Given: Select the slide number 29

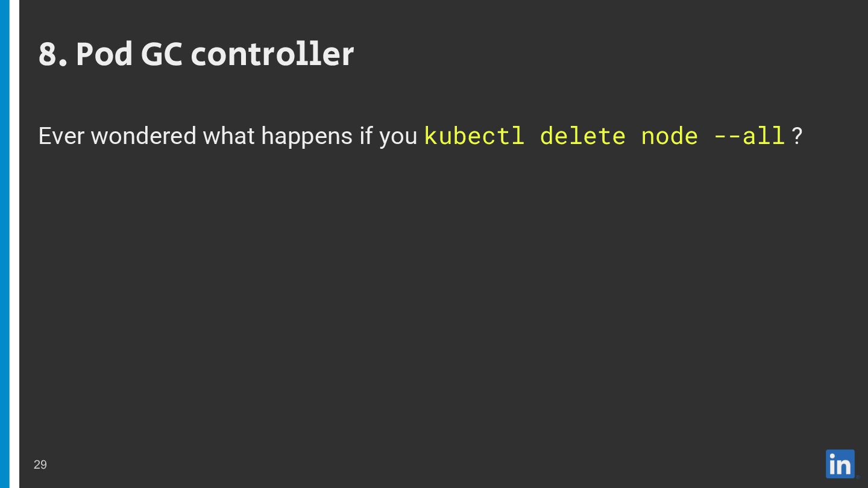Looking at the screenshot, I should 40,465.
